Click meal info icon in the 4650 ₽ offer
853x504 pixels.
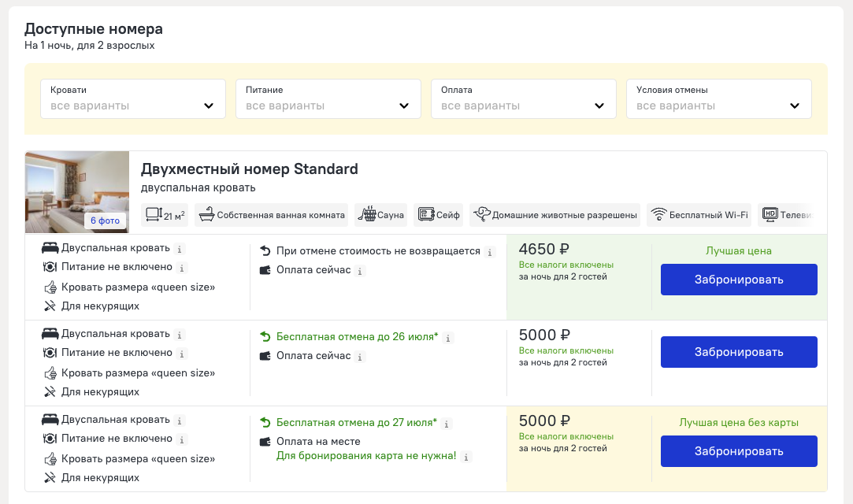tap(182, 268)
